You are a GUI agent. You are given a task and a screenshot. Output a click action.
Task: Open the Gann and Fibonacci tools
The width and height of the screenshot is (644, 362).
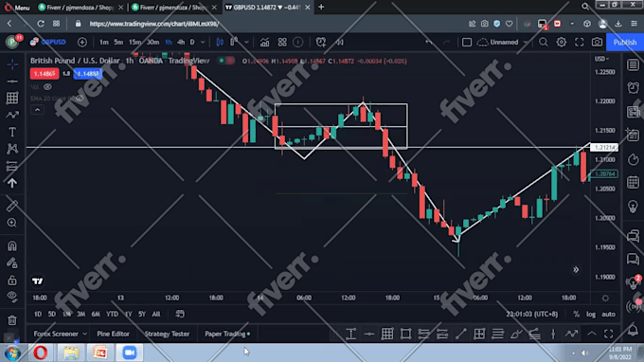12,98
